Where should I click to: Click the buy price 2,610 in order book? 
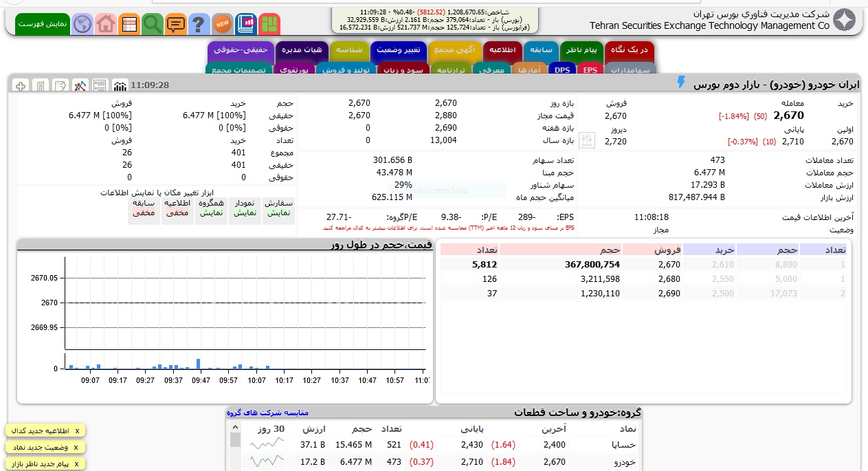click(x=722, y=264)
